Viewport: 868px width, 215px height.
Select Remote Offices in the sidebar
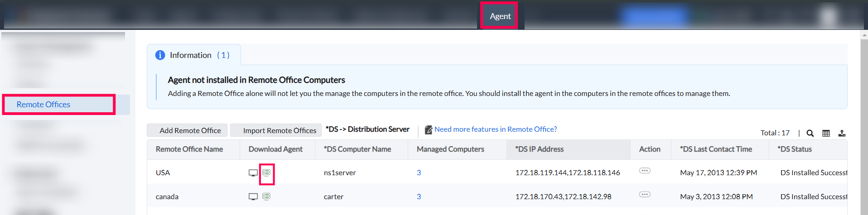43,105
